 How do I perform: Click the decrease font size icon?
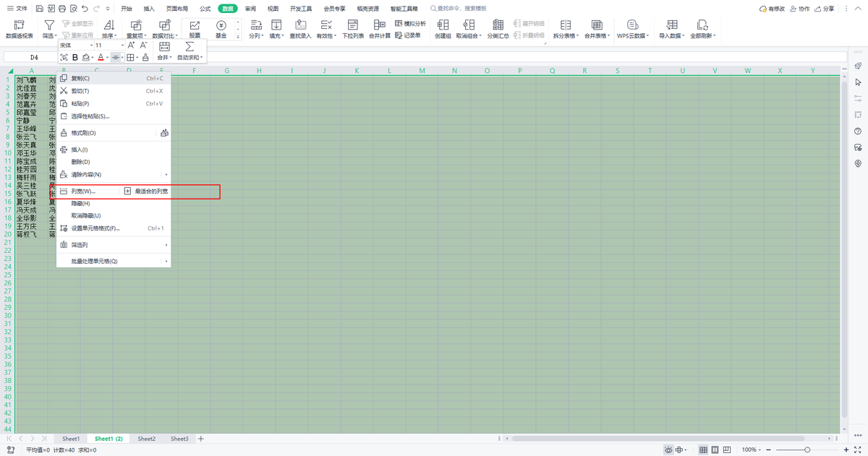click(143, 45)
